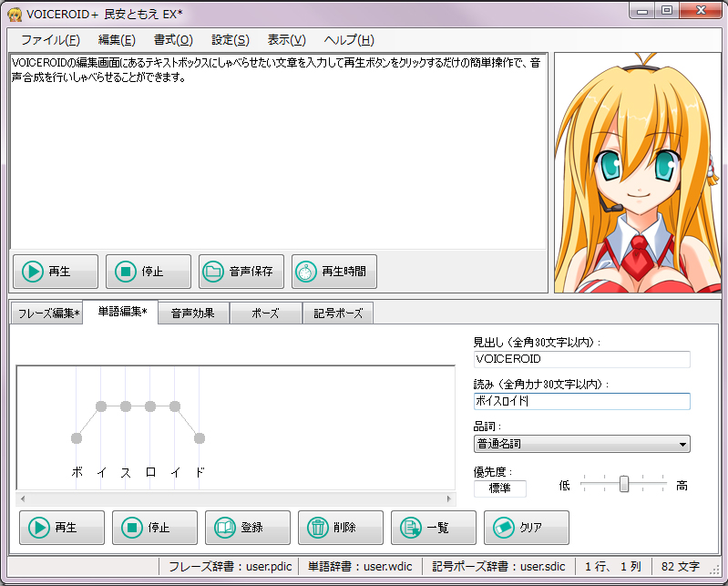The height and width of the screenshot is (586, 728).
Task: Clear the fields with クリア eraser button
Action: [x=526, y=528]
